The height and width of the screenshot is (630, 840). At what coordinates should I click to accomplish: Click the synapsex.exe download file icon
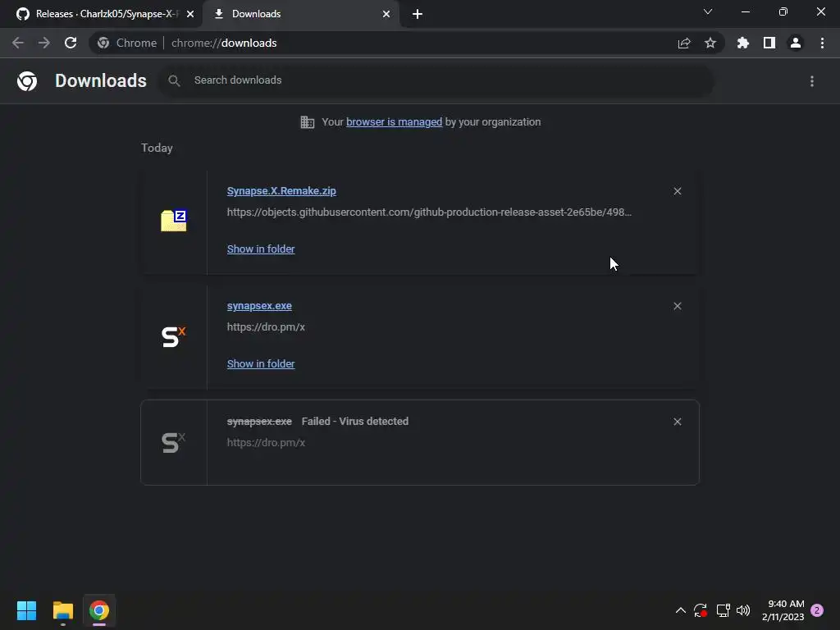tap(174, 336)
